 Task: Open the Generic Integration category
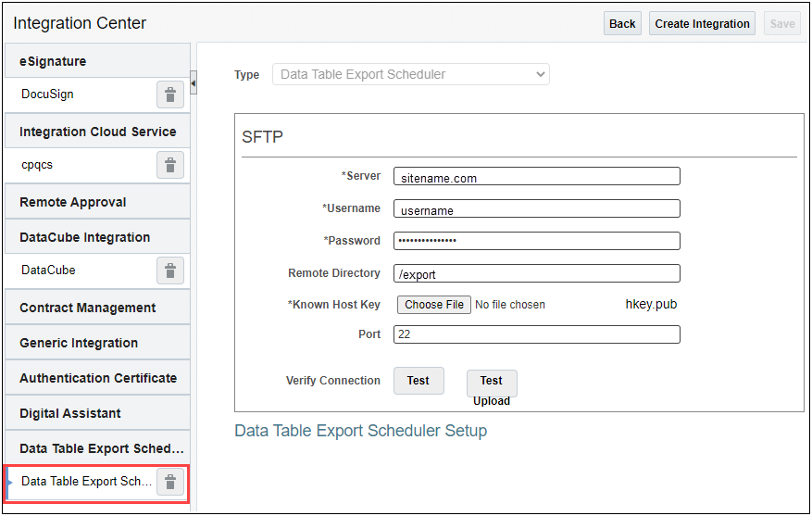97,343
